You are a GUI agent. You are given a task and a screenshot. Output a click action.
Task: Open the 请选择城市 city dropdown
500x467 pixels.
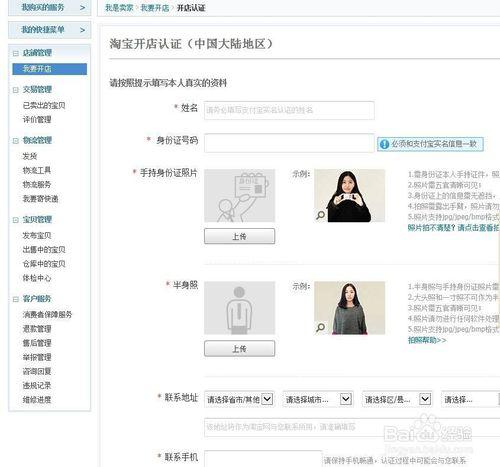click(x=318, y=399)
